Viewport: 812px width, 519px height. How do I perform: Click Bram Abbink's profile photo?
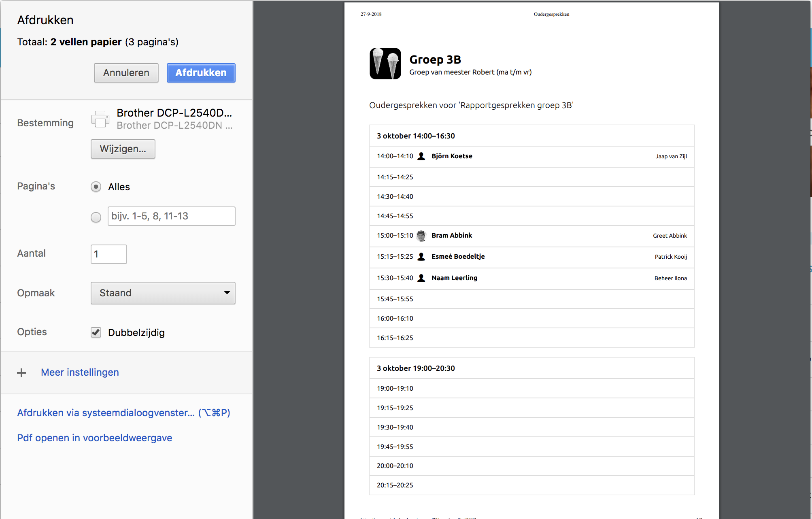[x=421, y=236]
